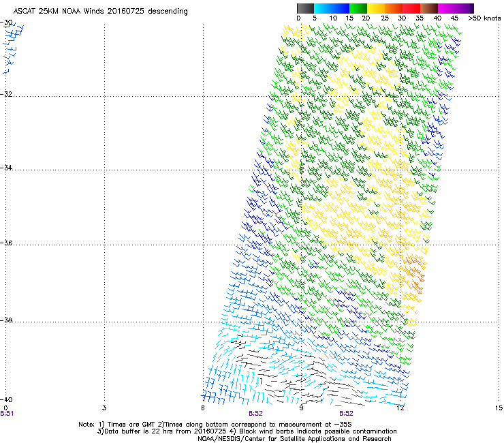Image resolution: width=504 pixels, height=443 pixels.
Task: Click the note 'Times are GMT'
Action: click(130, 425)
